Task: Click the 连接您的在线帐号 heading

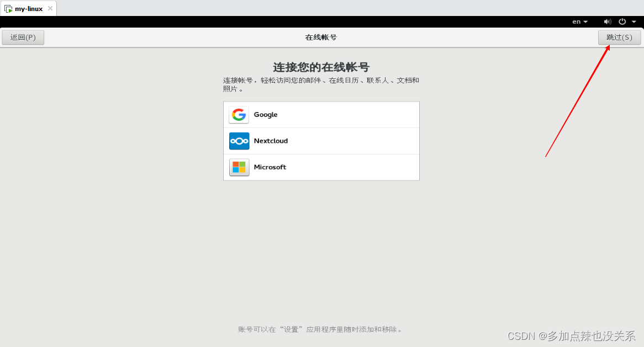Action: pos(321,67)
